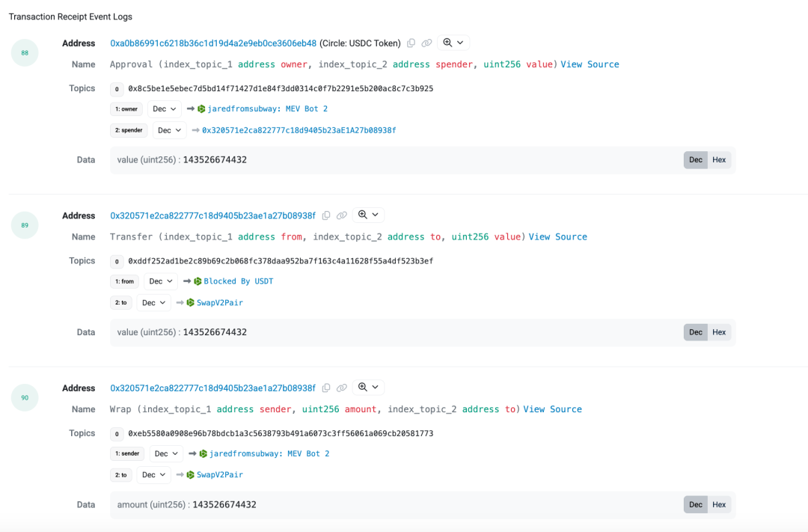This screenshot has width=808, height=532.
Task: View Source of Transfer event
Action: click(x=558, y=236)
